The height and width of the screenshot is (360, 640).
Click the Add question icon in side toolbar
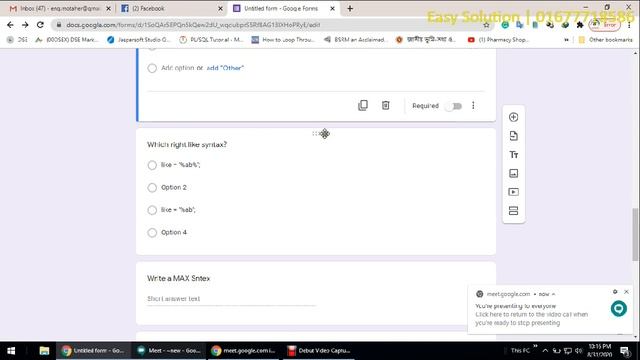pos(513,117)
